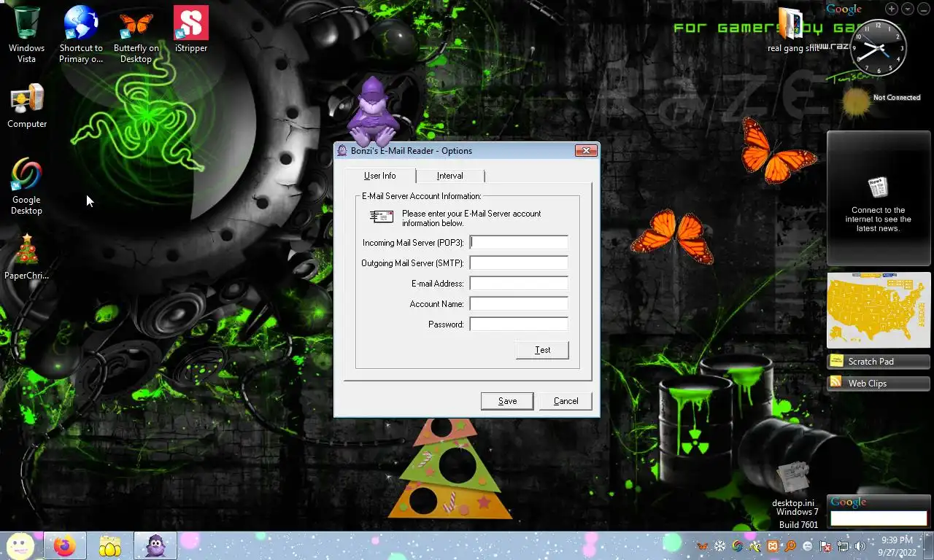934x560 pixels.
Task: Click the Google Desktop swirl tray icon
Action: click(x=738, y=546)
